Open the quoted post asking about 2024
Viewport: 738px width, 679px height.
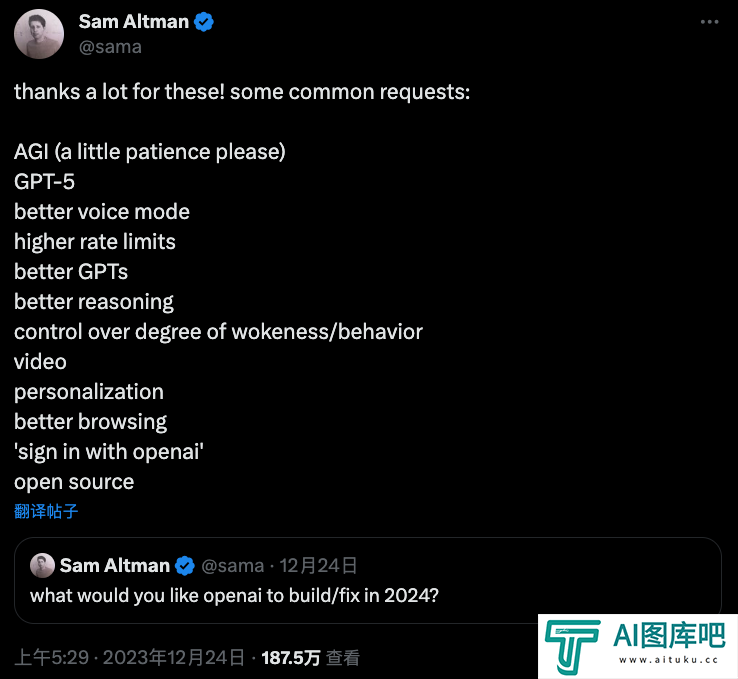[x=368, y=580]
